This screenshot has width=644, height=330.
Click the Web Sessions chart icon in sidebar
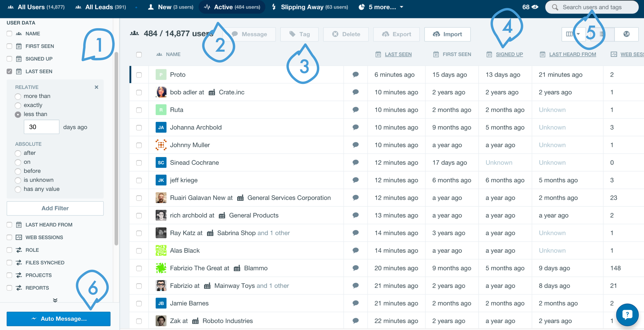click(19, 237)
